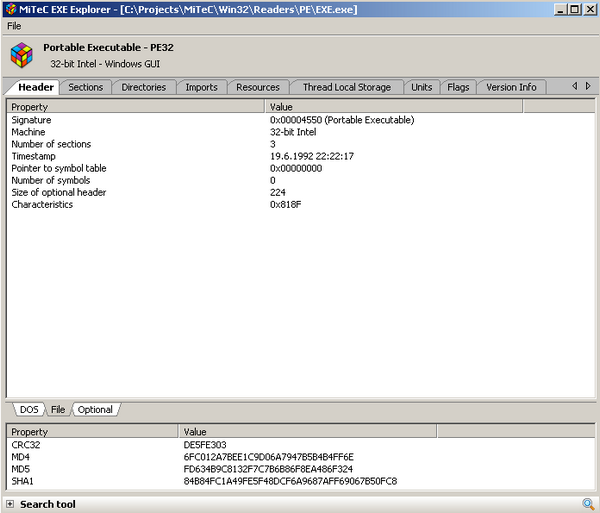Viewport: 600px width, 513px height.
Task: Select the DOS header sub-tab
Action: pyautogui.click(x=29, y=410)
